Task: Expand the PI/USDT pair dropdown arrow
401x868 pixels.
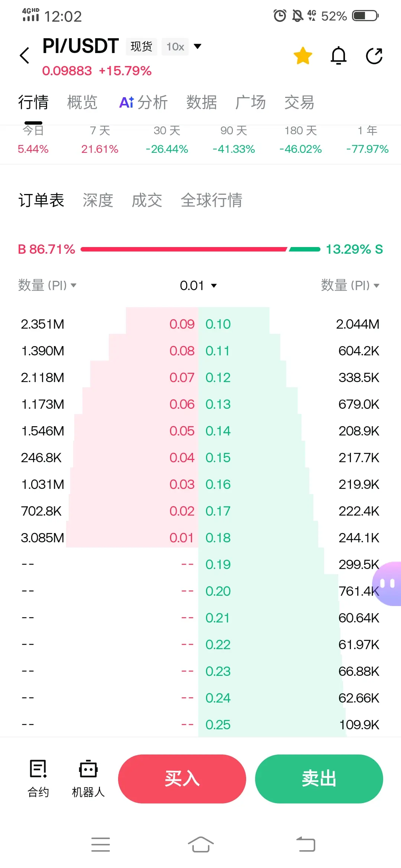Action: (198, 46)
